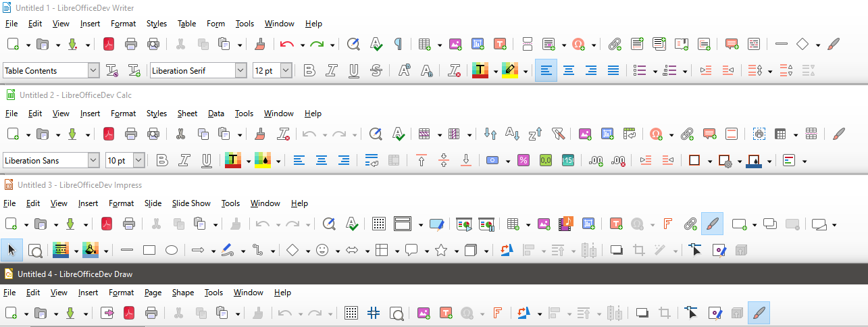Toggle unordered list in Writer

[640, 70]
